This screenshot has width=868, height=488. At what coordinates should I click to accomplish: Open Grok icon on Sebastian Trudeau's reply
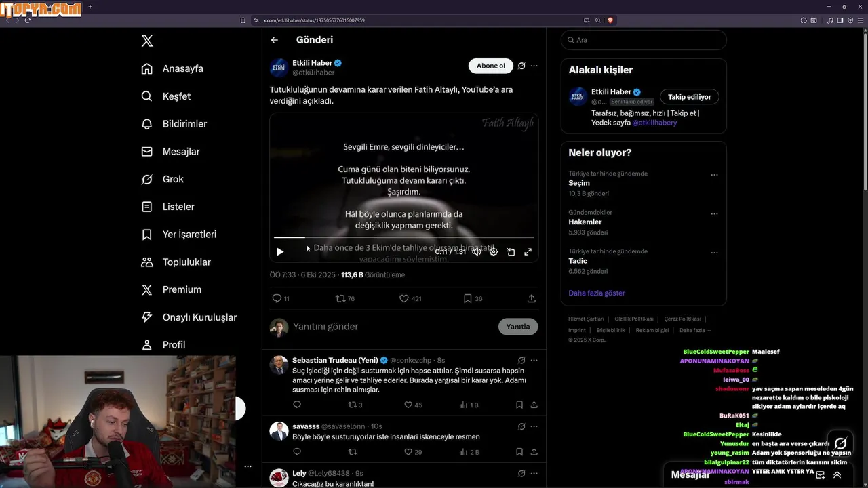tap(521, 360)
